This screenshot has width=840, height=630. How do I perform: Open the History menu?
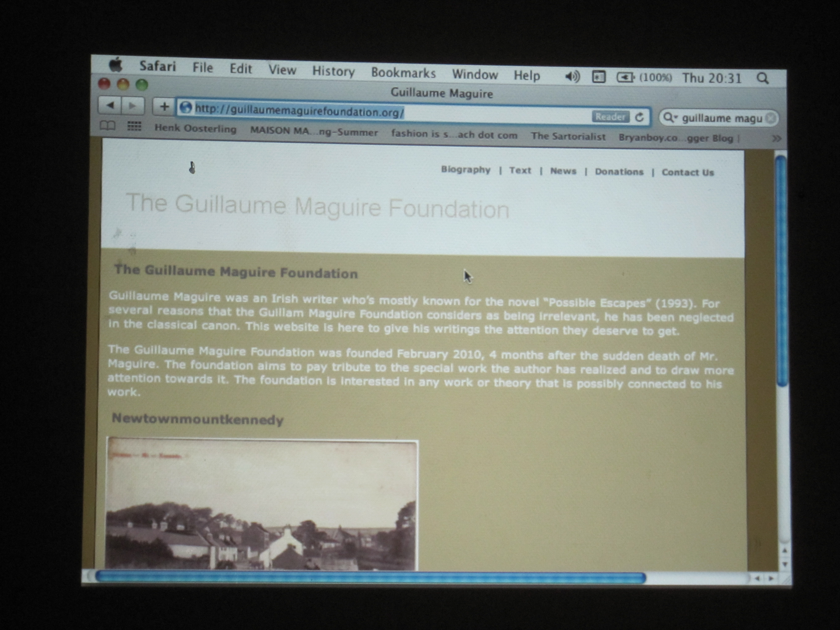[x=333, y=71]
